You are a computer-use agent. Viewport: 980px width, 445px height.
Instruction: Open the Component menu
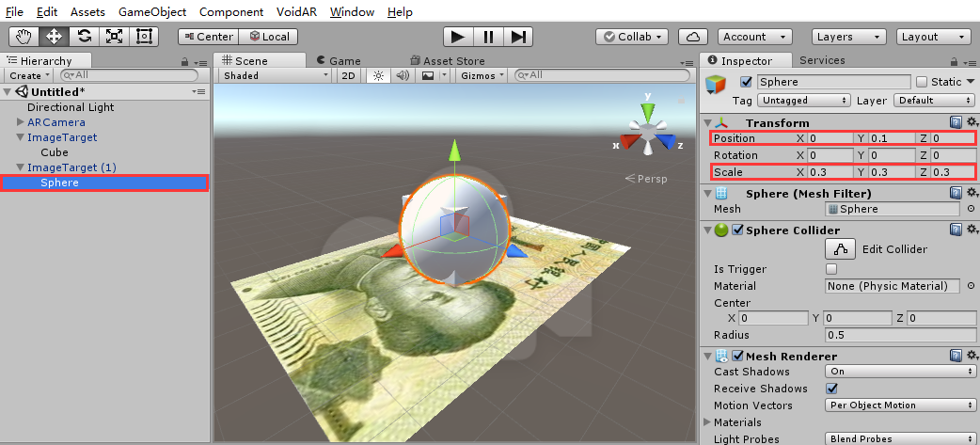231,12
